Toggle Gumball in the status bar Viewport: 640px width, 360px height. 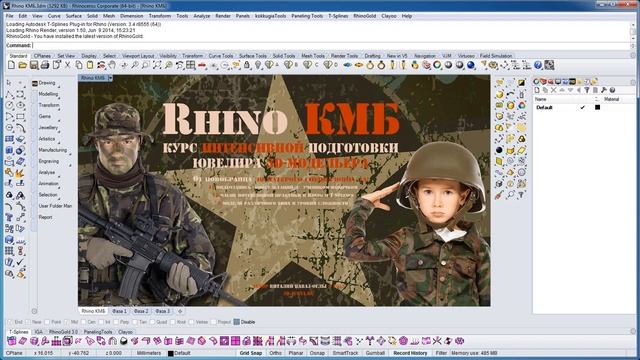pos(375,353)
